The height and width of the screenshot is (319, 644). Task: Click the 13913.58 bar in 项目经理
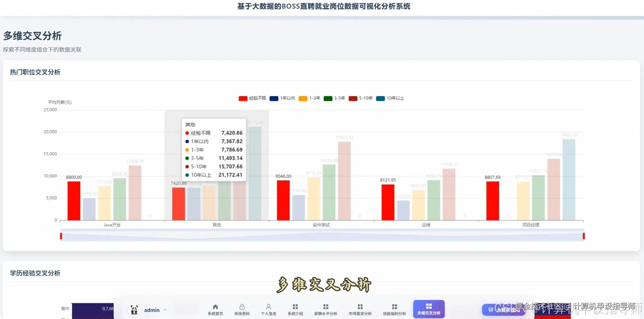554,190
